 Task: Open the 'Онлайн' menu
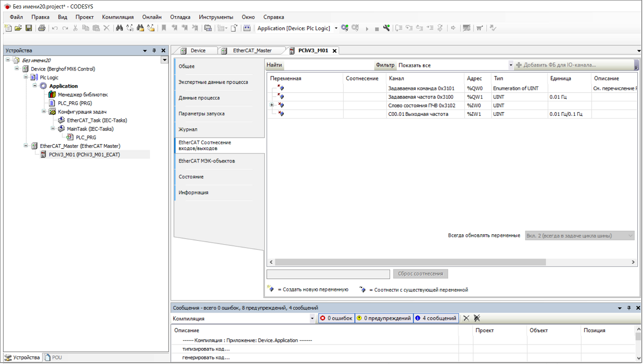(152, 17)
